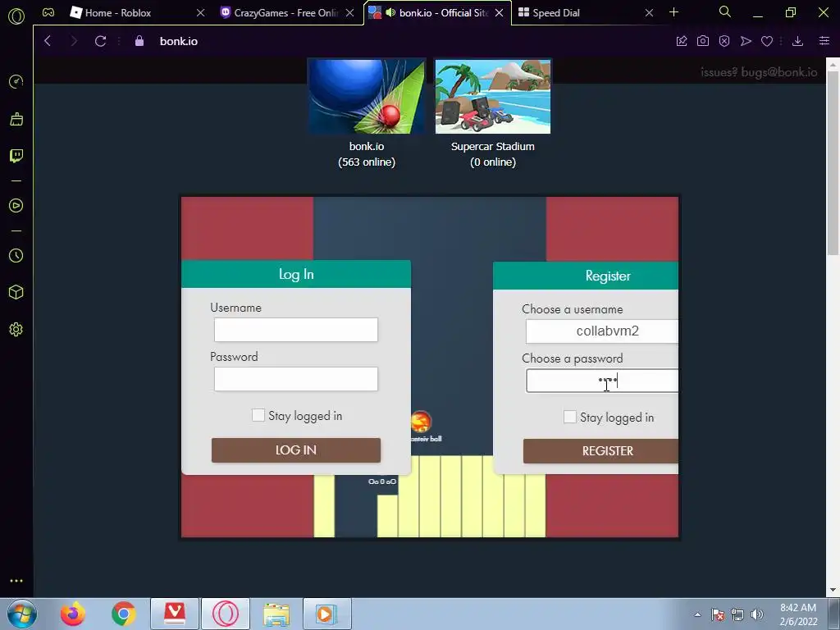Open Extensions cube icon in sidebar
The height and width of the screenshot is (630, 840).
click(x=16, y=292)
